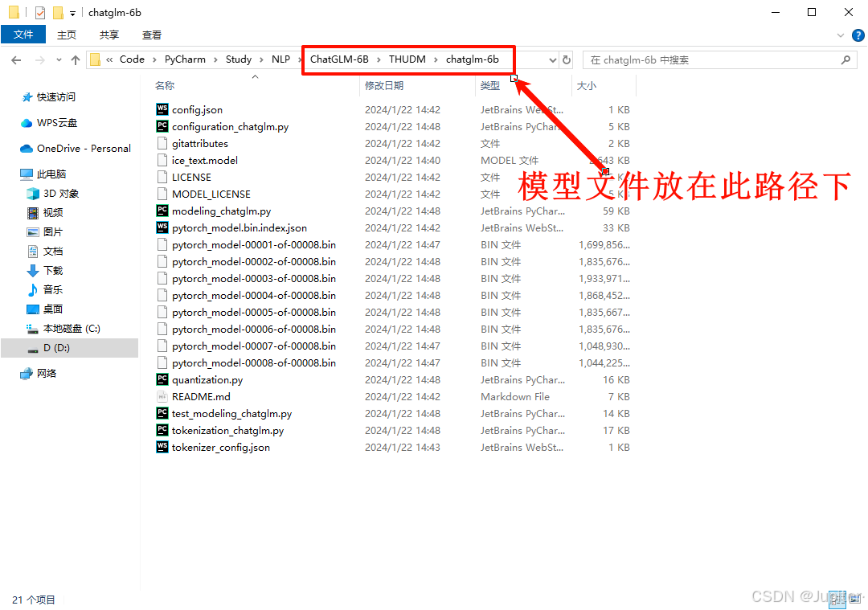Screen dimensions: 868x610
Task: Click the pytorch_model.bin.index.json file icon
Action: tap(162, 227)
